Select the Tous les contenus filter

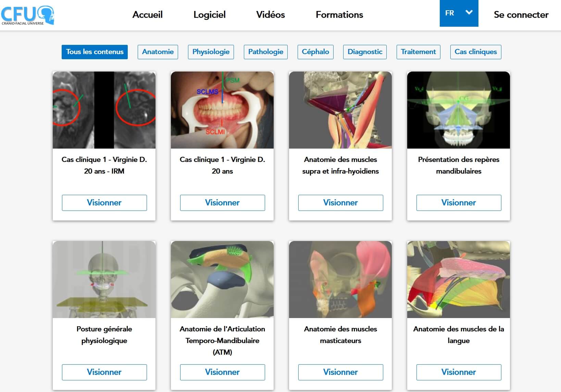[95, 52]
